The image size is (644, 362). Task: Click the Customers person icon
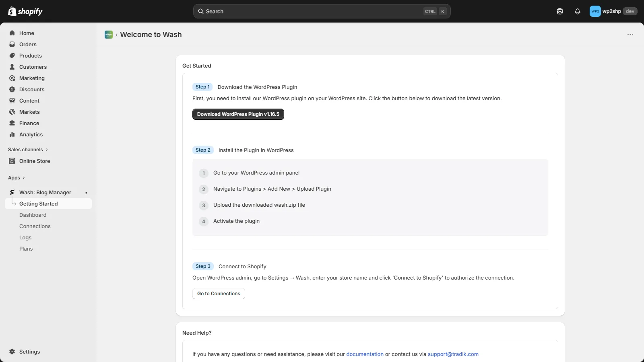tap(12, 67)
